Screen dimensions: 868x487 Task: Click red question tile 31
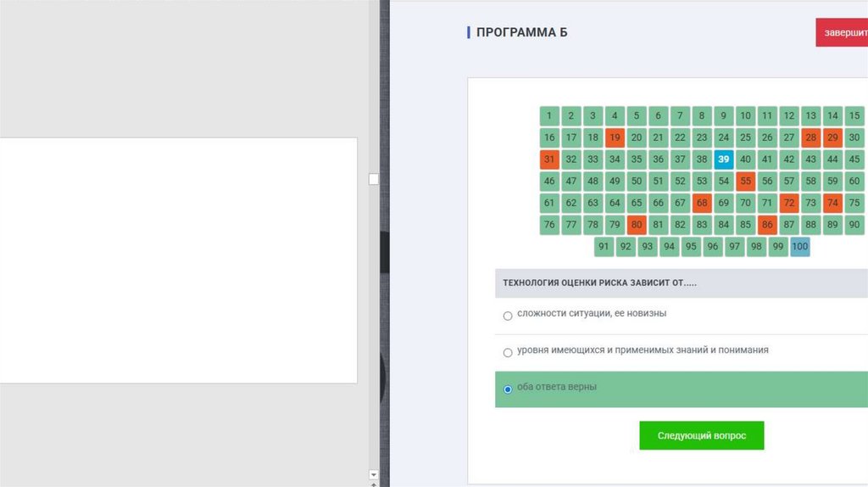[549, 159]
